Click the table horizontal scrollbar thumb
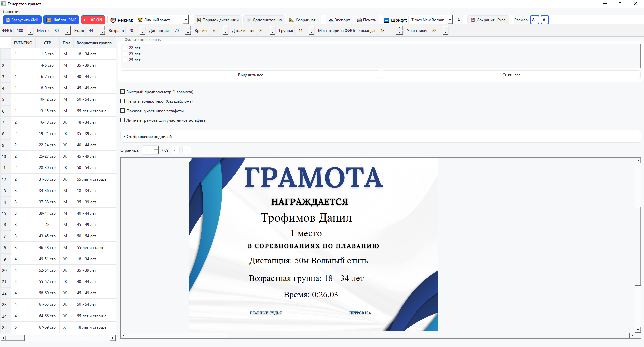Screen dimensions: 644x347 pyautogui.click(x=16, y=338)
